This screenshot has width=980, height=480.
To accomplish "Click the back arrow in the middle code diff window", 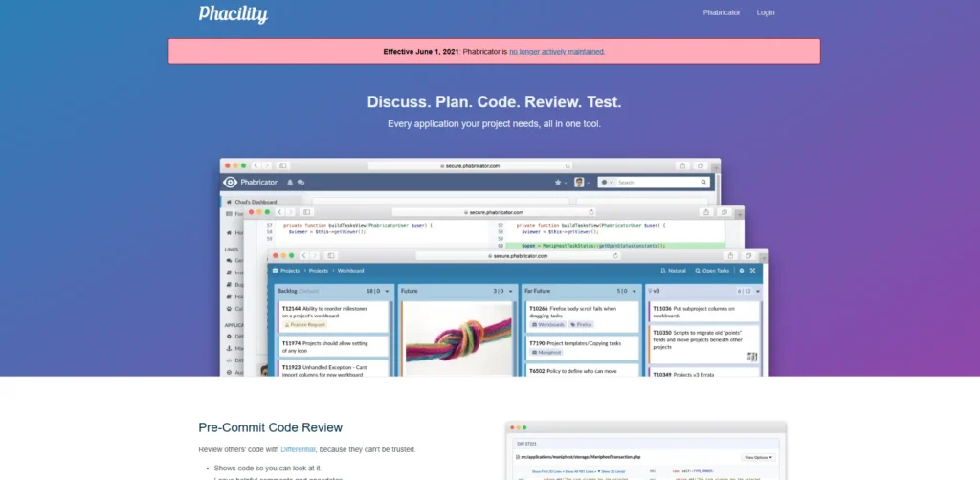I will 280,212.
